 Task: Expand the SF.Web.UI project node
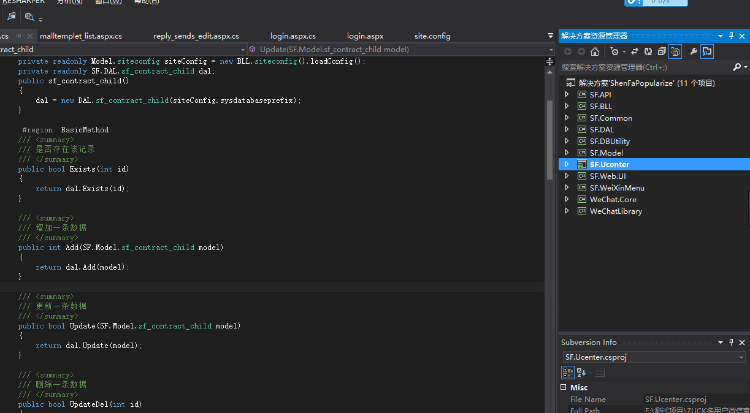point(567,176)
